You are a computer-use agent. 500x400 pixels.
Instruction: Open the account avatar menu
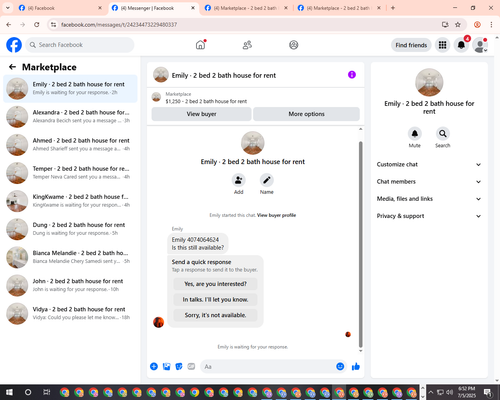480,45
